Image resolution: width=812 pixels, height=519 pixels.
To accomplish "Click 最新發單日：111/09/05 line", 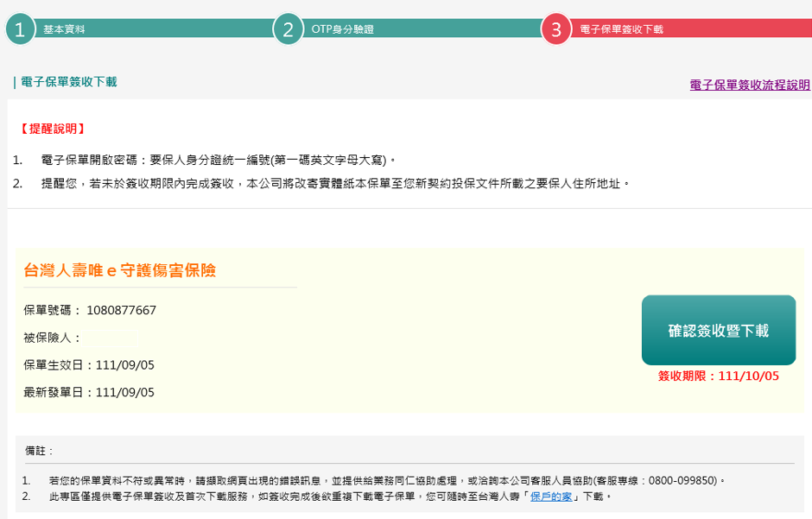I will coord(89,392).
